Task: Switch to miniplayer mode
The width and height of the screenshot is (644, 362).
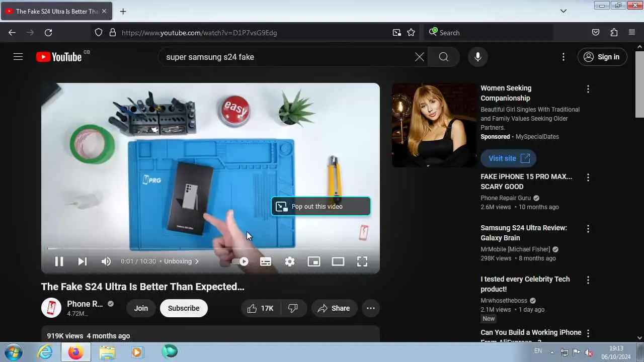Action: point(314,261)
